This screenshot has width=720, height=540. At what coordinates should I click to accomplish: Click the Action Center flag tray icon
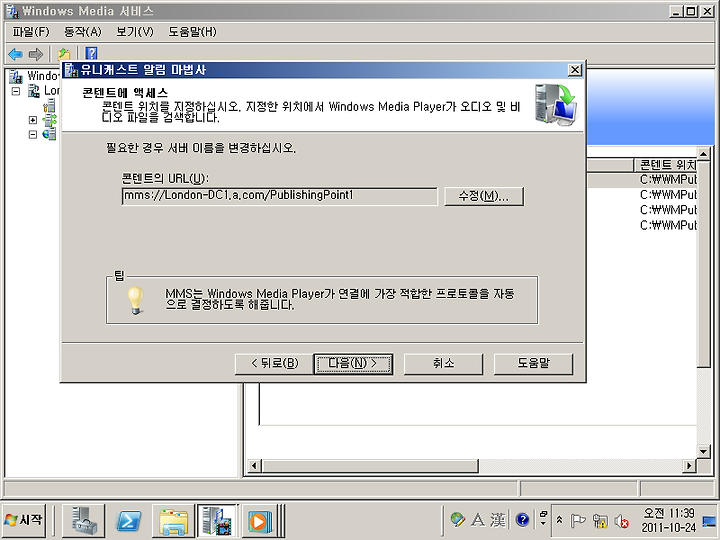click(x=578, y=521)
